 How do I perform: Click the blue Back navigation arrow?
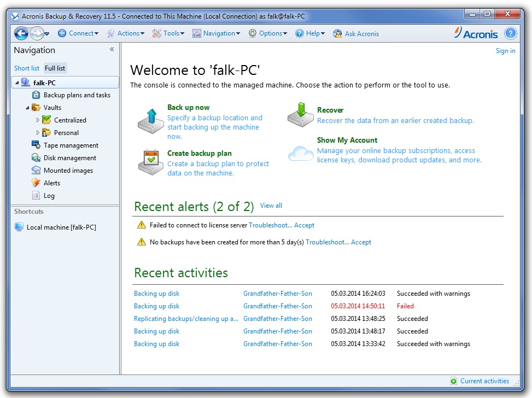tap(21, 33)
